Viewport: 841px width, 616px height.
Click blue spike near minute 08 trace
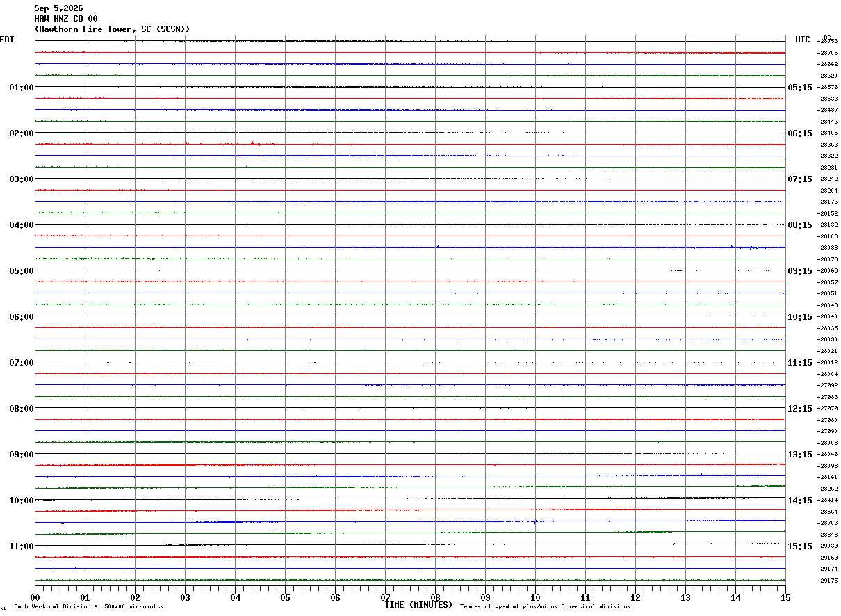coord(438,245)
